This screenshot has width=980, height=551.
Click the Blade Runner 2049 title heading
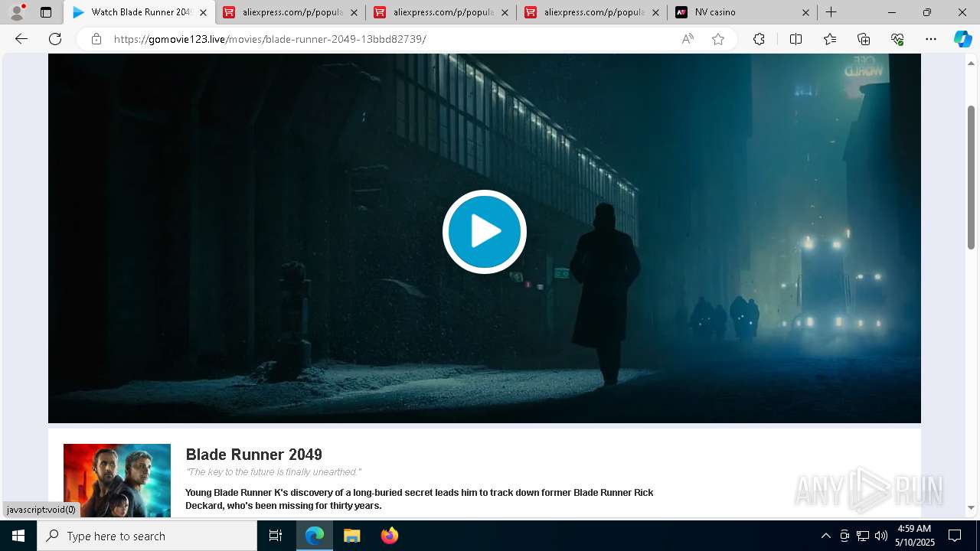pyautogui.click(x=254, y=455)
